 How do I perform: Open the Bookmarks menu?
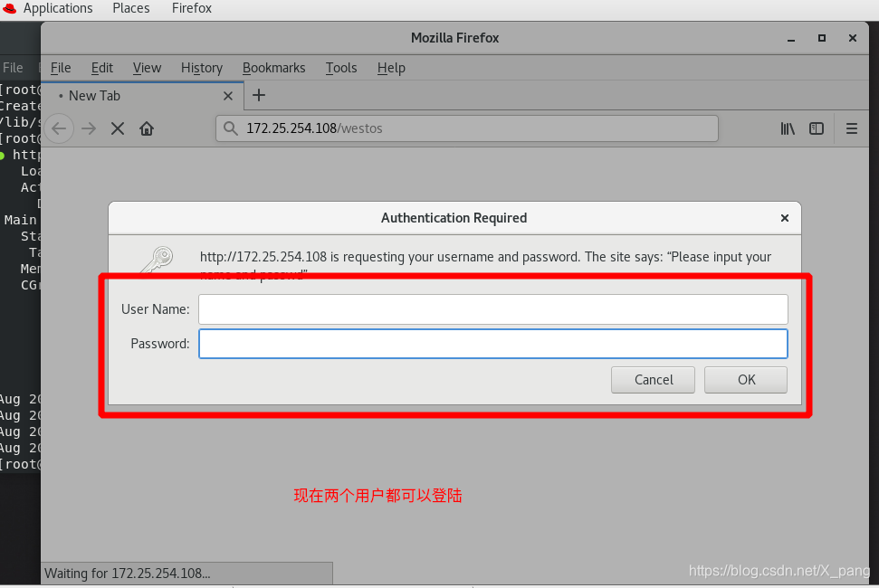(273, 68)
